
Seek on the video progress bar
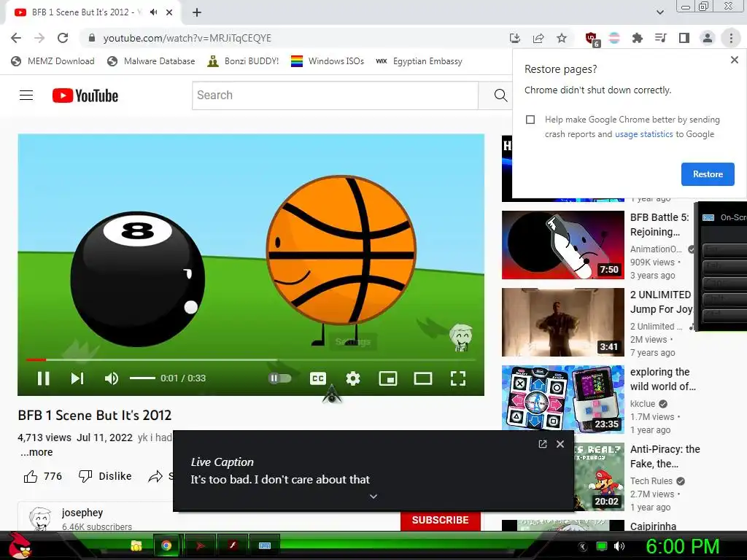[x=251, y=359]
